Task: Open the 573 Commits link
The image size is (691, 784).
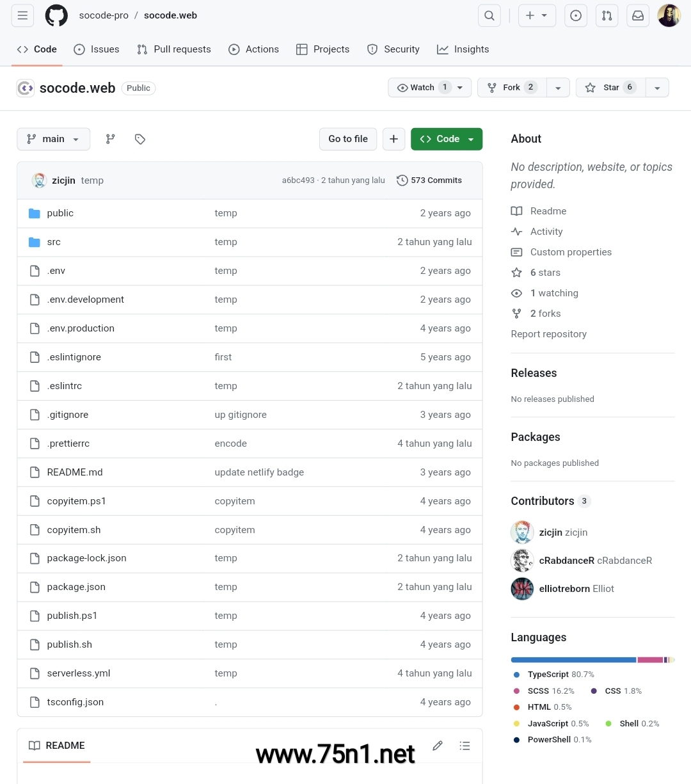Action: click(x=429, y=180)
